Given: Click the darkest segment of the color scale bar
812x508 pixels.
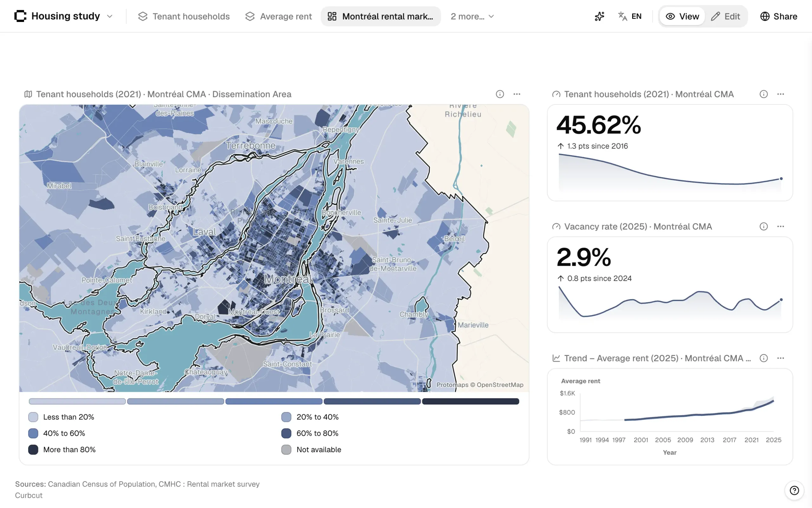Looking at the screenshot, I should 470,401.
